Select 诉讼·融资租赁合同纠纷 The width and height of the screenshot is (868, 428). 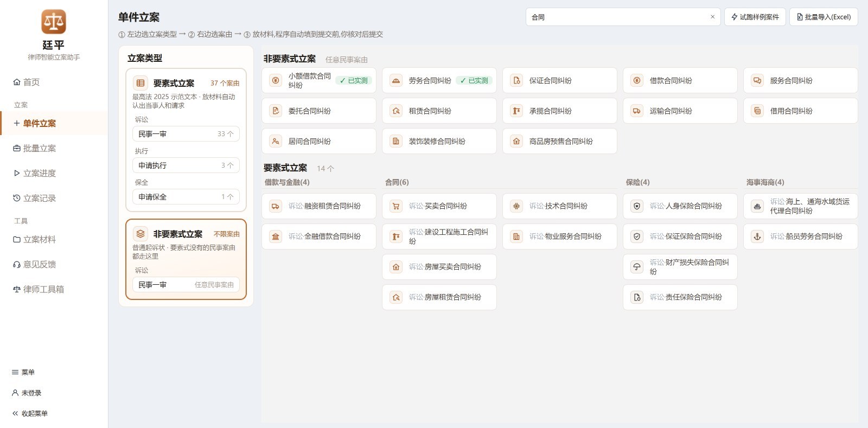point(319,206)
